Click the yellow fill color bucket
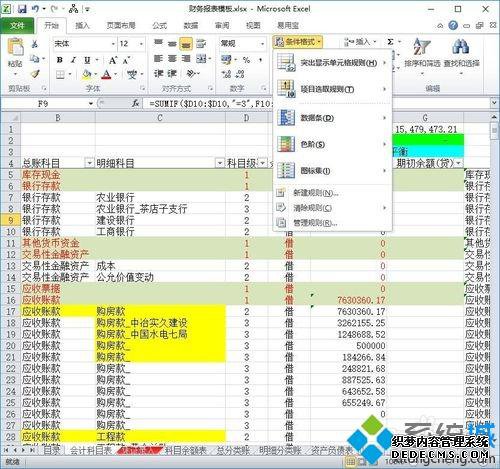This screenshot has width=500, height=469. [86, 74]
